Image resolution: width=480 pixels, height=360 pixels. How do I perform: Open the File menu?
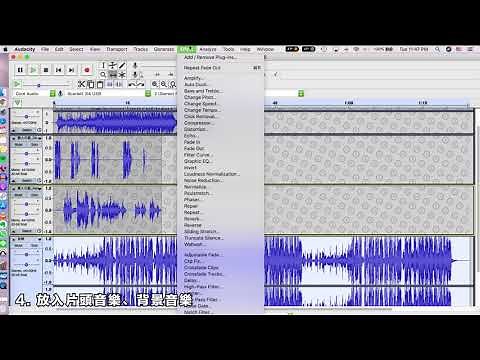(x=45, y=49)
